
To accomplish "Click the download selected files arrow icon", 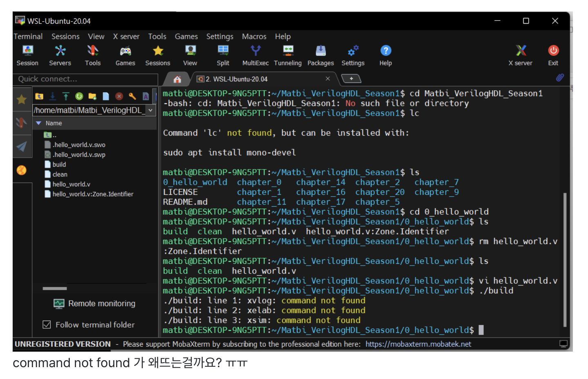I will click(53, 96).
